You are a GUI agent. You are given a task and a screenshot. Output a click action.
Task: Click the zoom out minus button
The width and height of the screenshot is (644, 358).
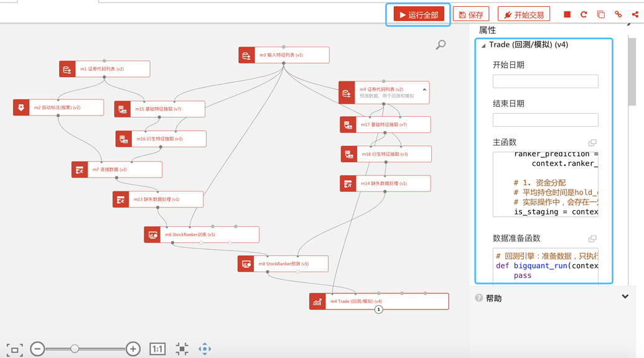coord(37,349)
